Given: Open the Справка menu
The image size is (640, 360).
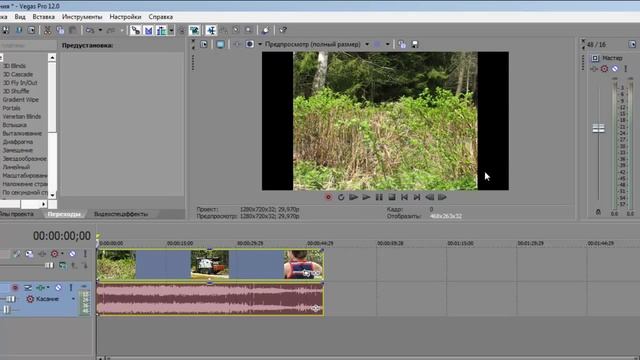Looking at the screenshot, I should tap(161, 17).
